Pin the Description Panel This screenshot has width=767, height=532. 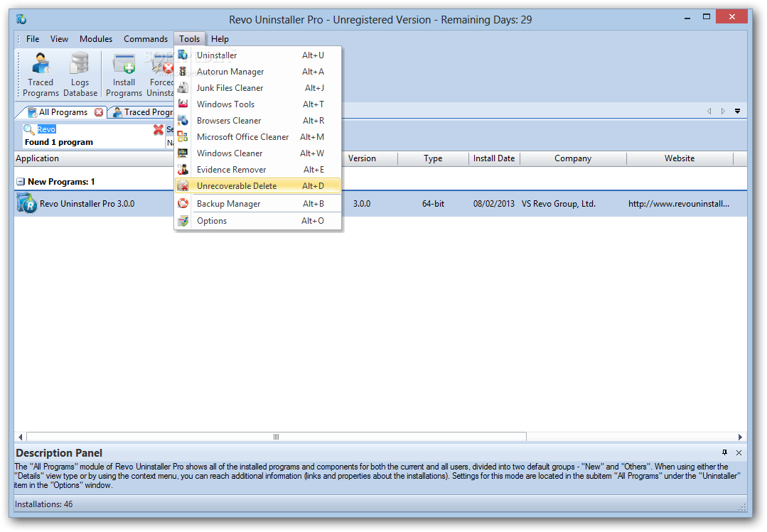click(724, 452)
